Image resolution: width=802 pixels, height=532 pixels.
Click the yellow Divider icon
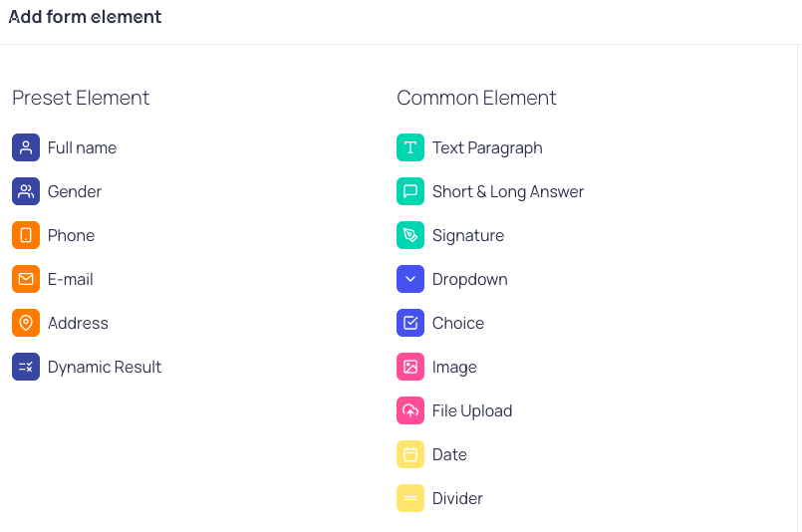[x=410, y=498]
